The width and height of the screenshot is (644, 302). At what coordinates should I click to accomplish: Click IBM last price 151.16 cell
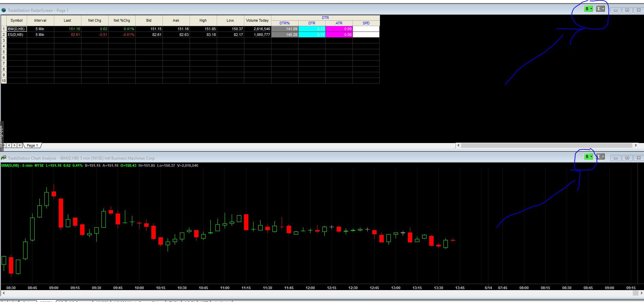click(68, 29)
